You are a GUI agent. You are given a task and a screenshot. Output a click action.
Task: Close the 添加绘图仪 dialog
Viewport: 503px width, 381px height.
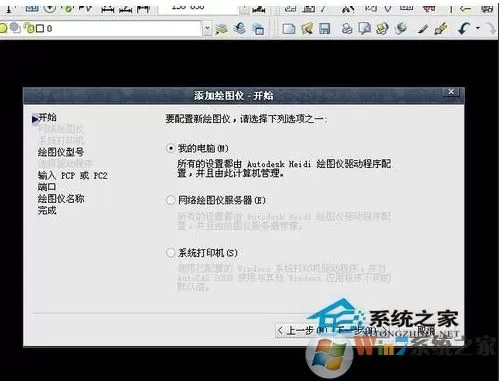pos(451,92)
